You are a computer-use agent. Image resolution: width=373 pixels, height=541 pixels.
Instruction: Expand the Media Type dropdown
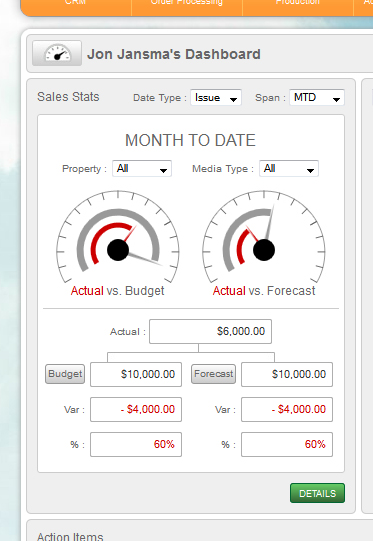point(289,168)
